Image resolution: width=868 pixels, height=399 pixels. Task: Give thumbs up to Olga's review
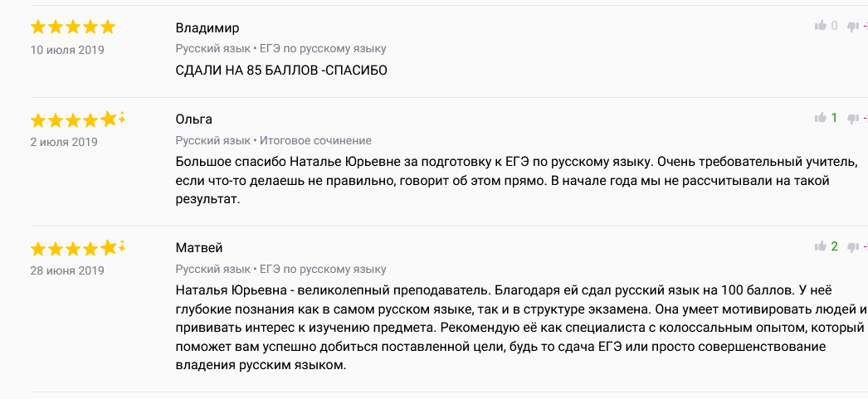pyautogui.click(x=821, y=117)
